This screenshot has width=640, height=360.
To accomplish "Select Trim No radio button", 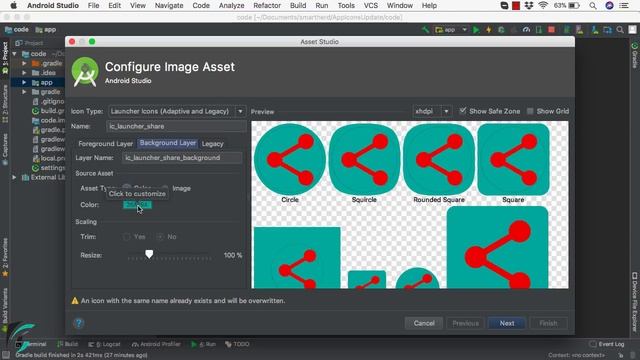I will [x=160, y=237].
